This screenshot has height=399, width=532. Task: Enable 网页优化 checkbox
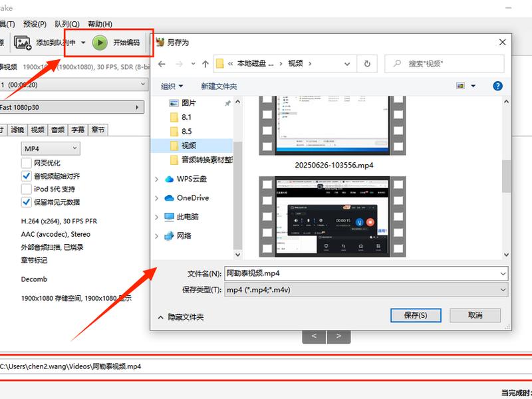point(27,163)
